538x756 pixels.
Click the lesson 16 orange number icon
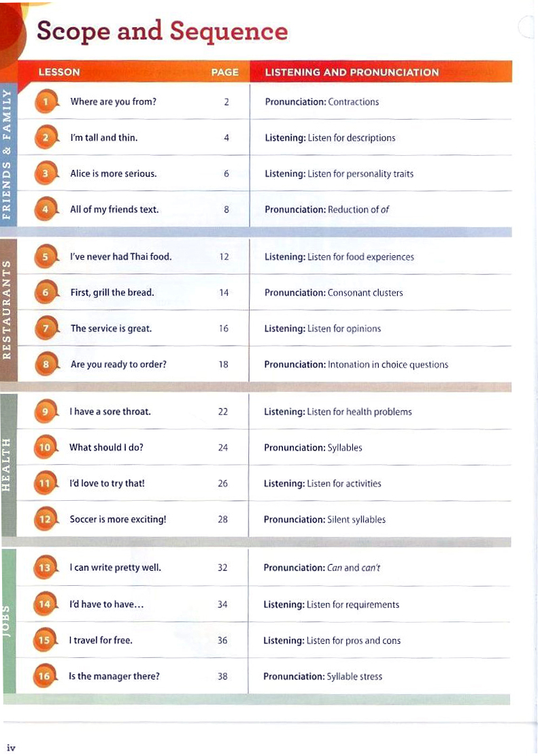click(45, 676)
